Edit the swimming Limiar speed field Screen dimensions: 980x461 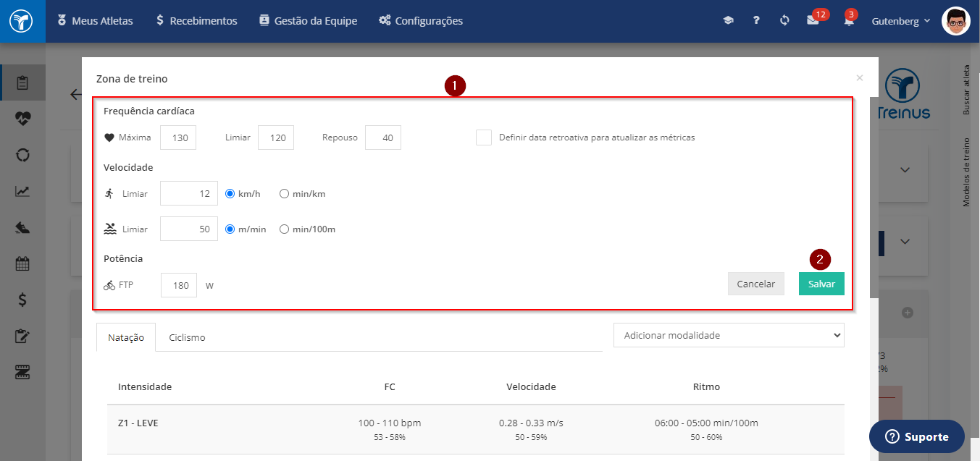pyautogui.click(x=189, y=229)
